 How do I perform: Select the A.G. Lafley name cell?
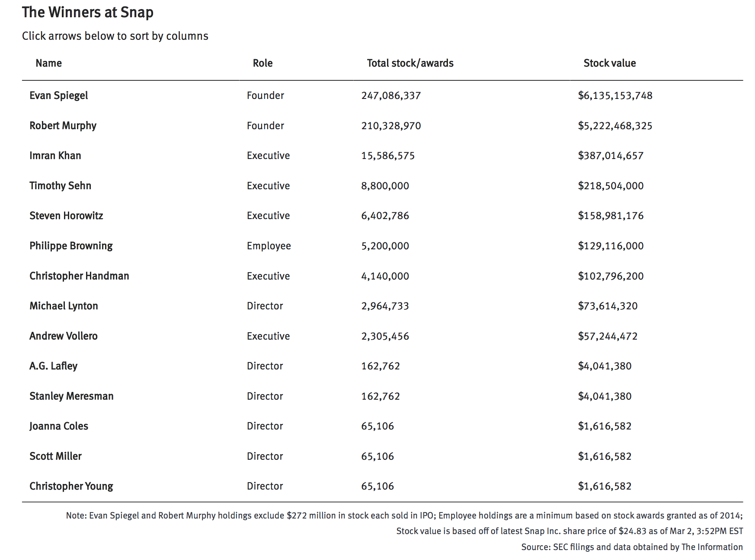(x=53, y=366)
